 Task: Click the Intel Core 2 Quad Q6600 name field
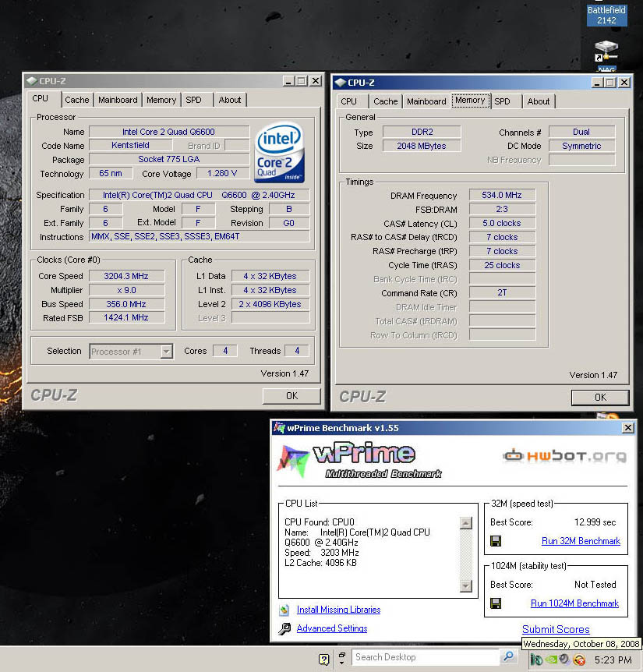pyautogui.click(x=169, y=132)
